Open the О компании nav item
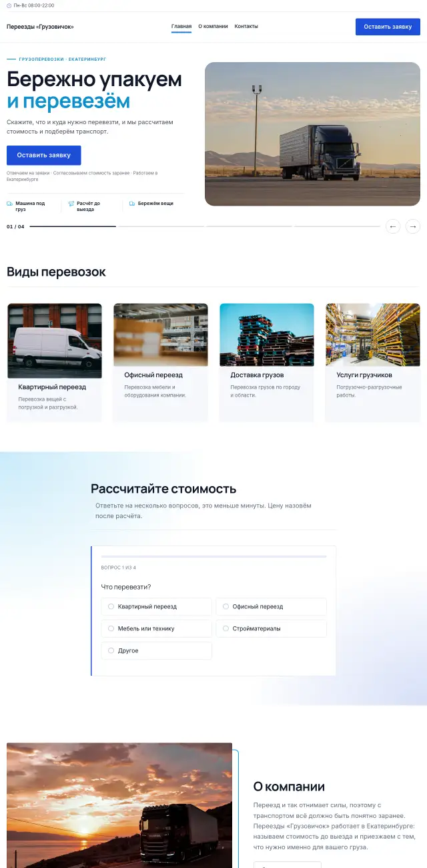Image resolution: width=427 pixels, height=868 pixels. [x=213, y=27]
